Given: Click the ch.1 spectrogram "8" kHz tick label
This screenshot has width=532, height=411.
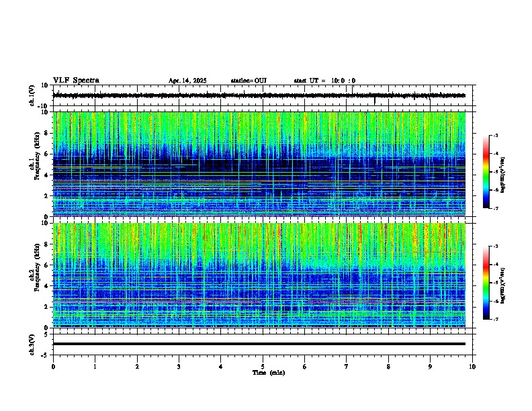Looking at the screenshot, I should 46,133.
